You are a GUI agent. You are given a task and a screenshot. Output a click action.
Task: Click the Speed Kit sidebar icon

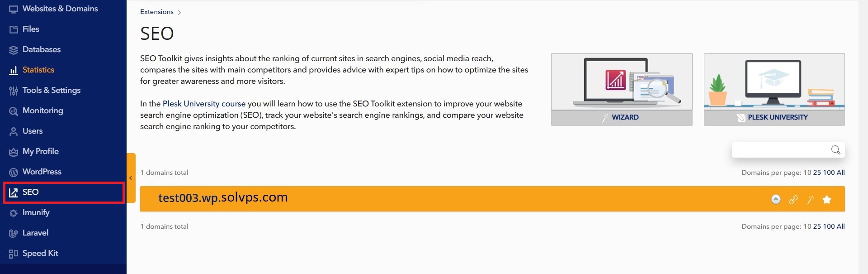[14, 254]
